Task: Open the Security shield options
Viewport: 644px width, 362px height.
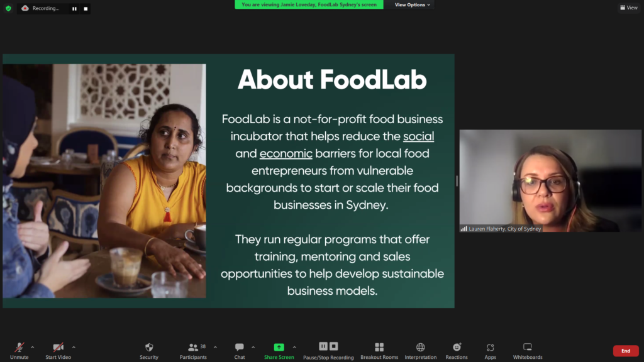Action: click(148, 351)
